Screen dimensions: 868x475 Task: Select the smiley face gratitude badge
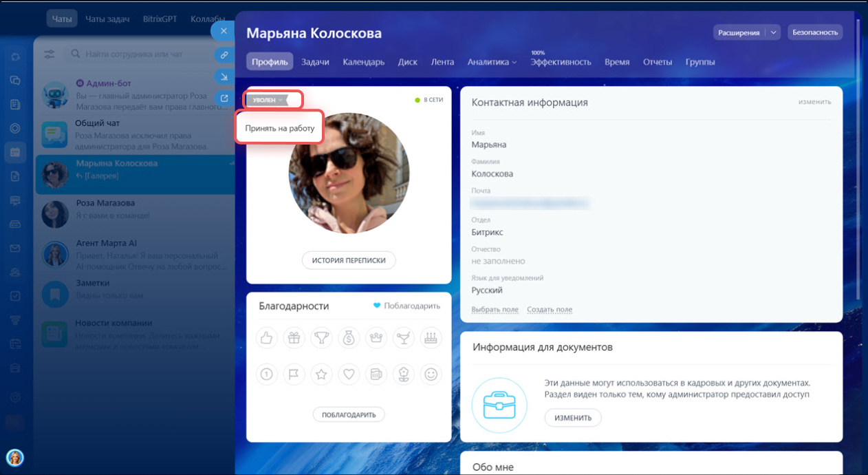(431, 374)
